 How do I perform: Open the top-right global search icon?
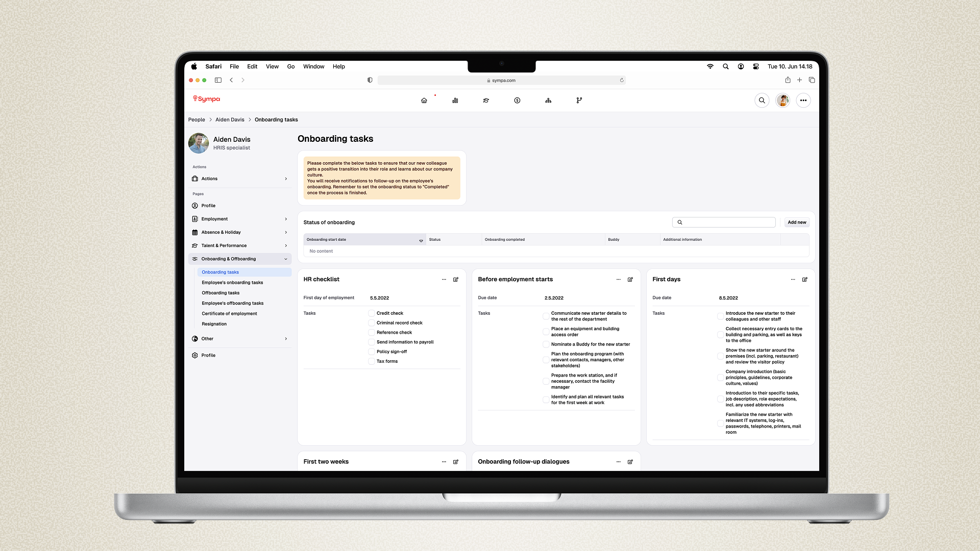point(762,101)
